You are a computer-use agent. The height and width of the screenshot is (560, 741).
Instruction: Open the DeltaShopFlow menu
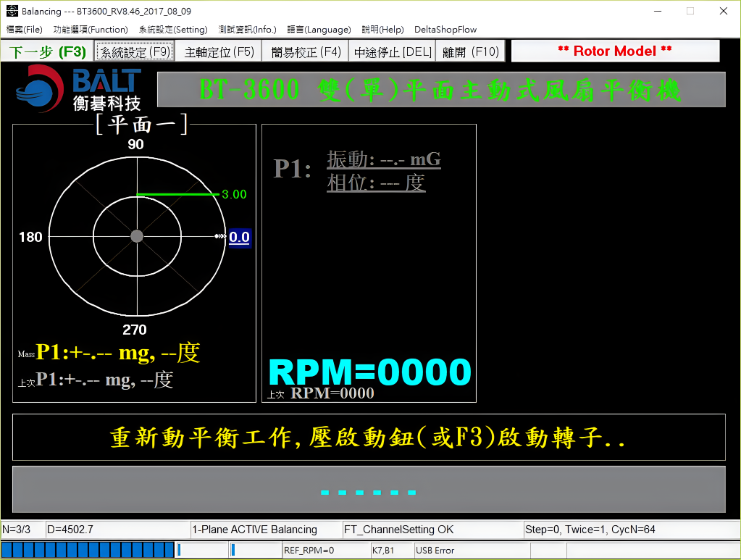click(445, 30)
